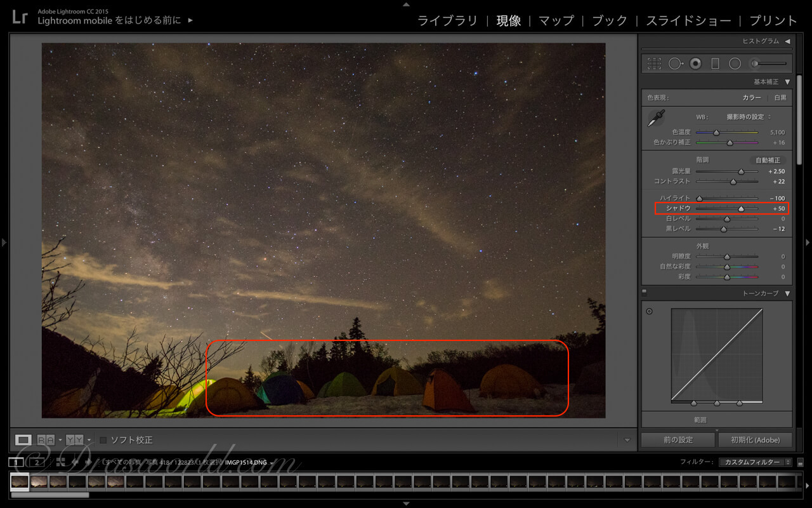The height and width of the screenshot is (508, 812).
Task: Click the tone curve graph
Action: pyautogui.click(x=717, y=354)
